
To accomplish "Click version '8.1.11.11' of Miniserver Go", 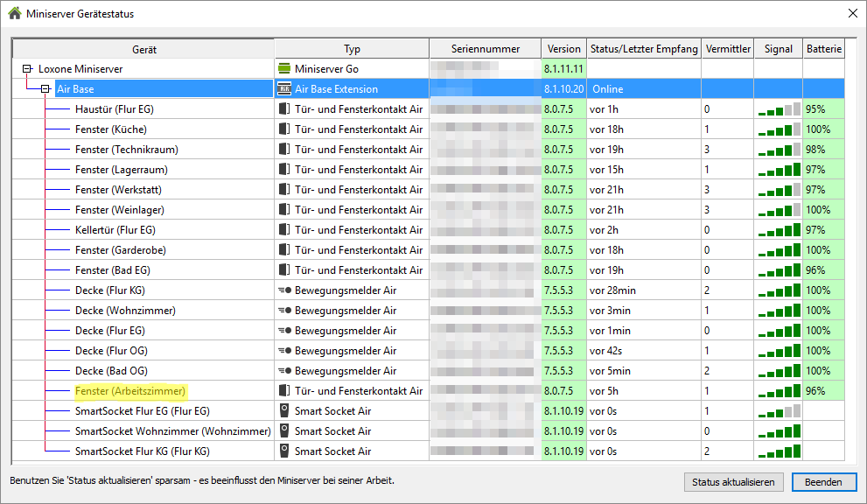I will (563, 69).
